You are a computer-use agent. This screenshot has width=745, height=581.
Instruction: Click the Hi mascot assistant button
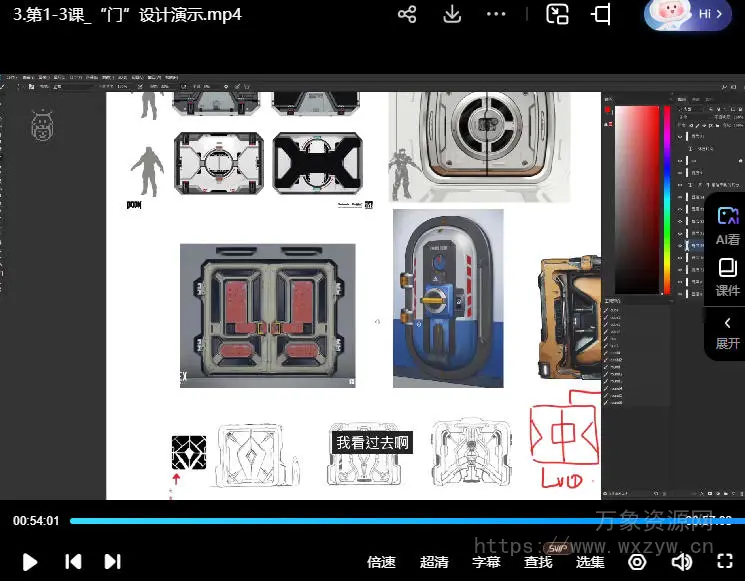coord(688,14)
